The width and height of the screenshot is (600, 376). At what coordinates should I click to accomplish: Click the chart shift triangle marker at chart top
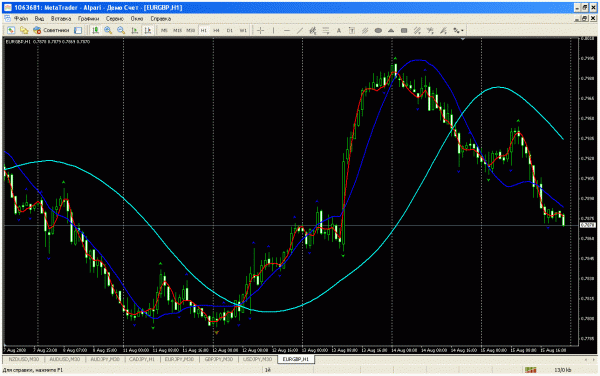click(463, 39)
